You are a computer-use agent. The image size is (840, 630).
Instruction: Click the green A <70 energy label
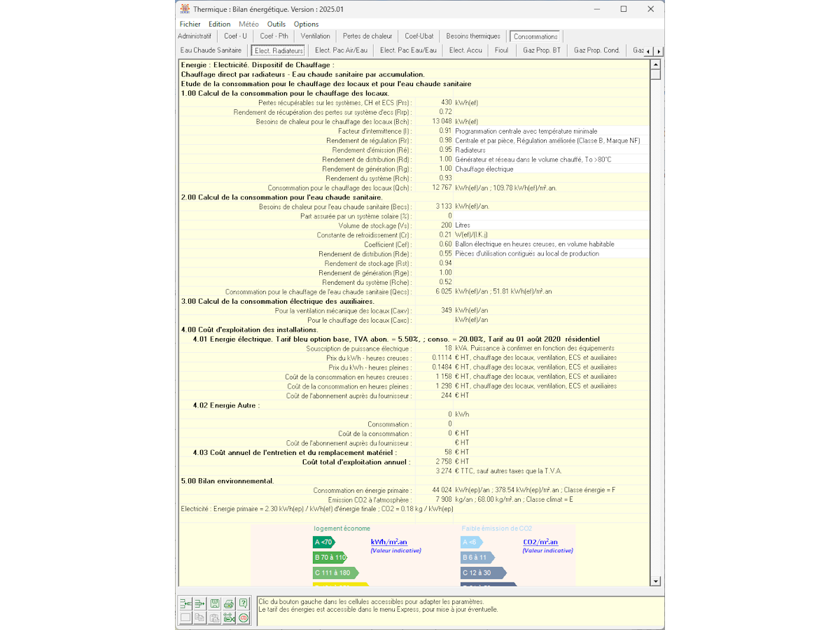point(323,542)
